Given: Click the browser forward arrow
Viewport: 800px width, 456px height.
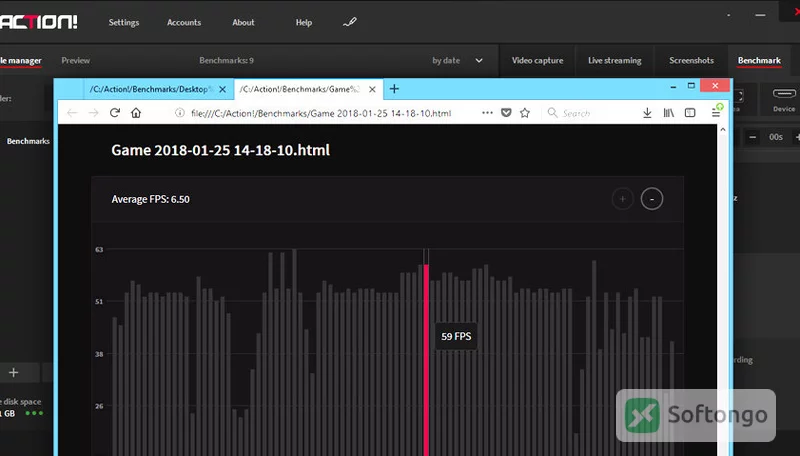Looking at the screenshot, I should pos(93,113).
